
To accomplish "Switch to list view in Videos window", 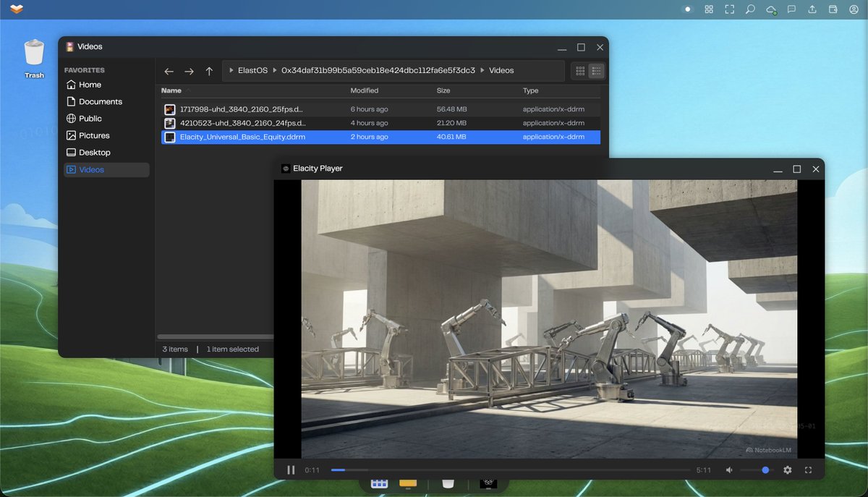I will [x=597, y=71].
